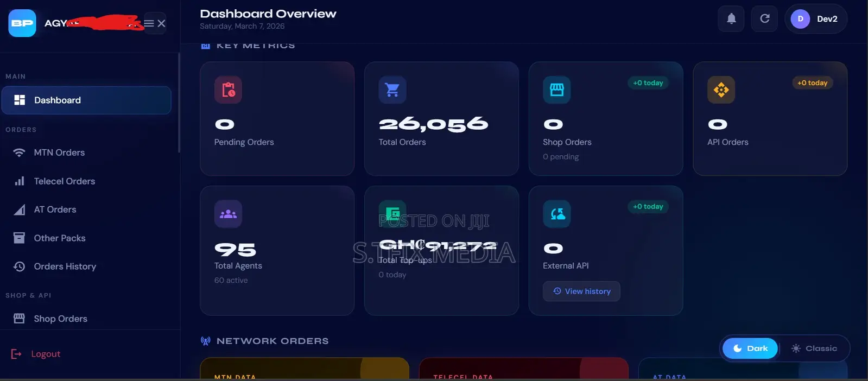
Task: Click '+0 today' badge on External API card
Action: (x=648, y=207)
